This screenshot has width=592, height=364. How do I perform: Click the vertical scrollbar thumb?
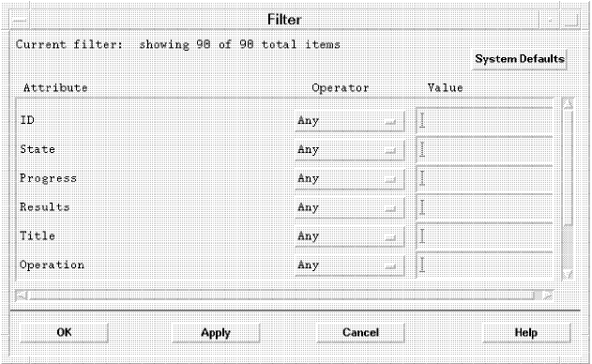568,168
